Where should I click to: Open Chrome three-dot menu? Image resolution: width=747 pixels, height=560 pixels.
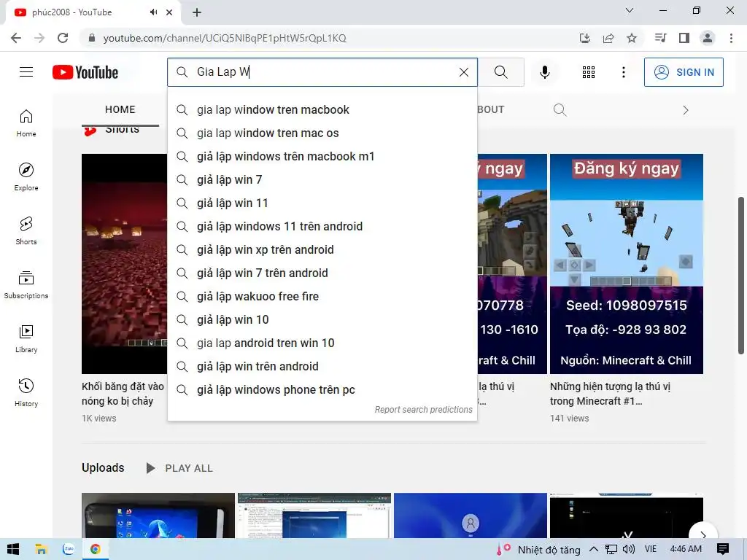tap(731, 38)
